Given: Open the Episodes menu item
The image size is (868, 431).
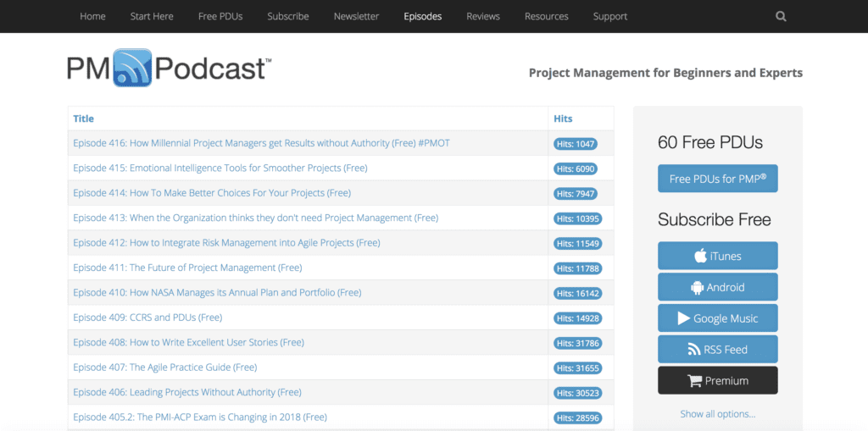Looking at the screenshot, I should pos(422,17).
